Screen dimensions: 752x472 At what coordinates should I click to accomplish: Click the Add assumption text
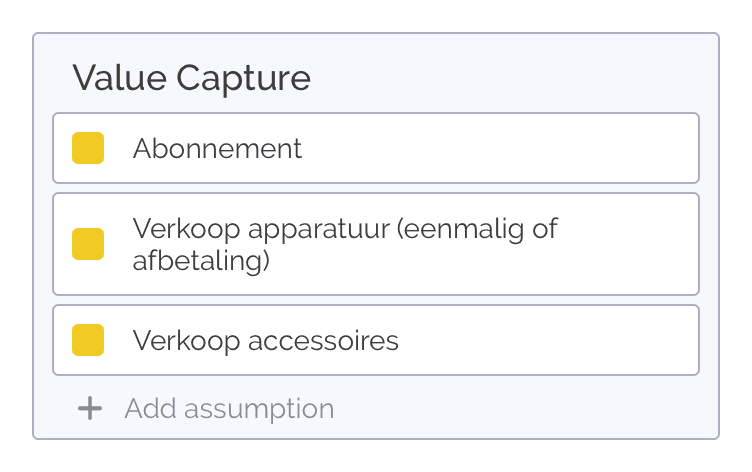click(x=229, y=408)
